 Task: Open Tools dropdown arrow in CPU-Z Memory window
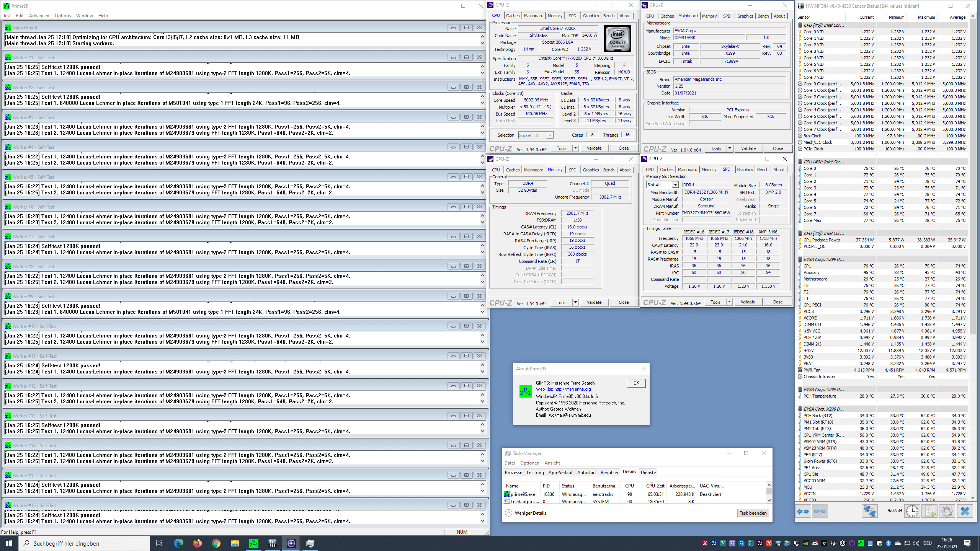click(x=575, y=302)
